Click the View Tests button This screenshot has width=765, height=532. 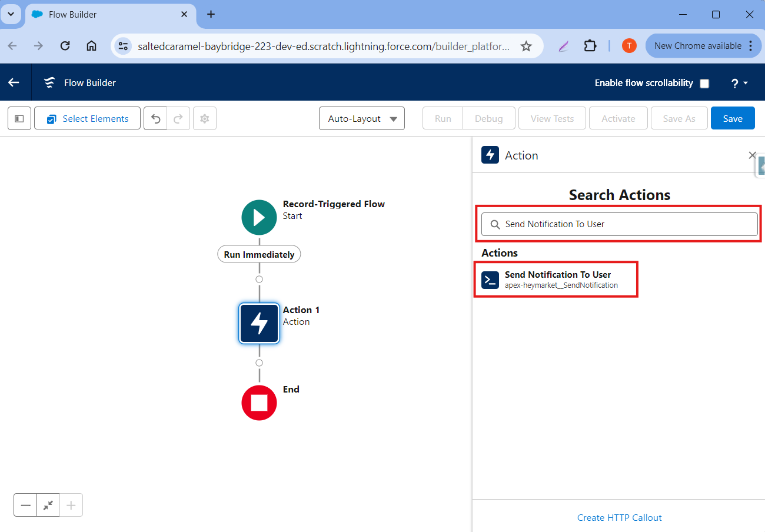tap(552, 118)
